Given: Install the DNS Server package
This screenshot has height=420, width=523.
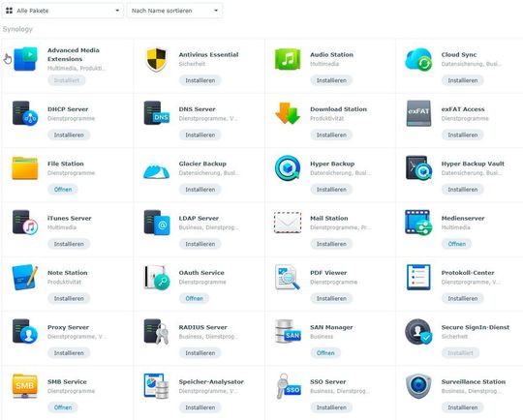Looking at the screenshot, I should pos(200,135).
